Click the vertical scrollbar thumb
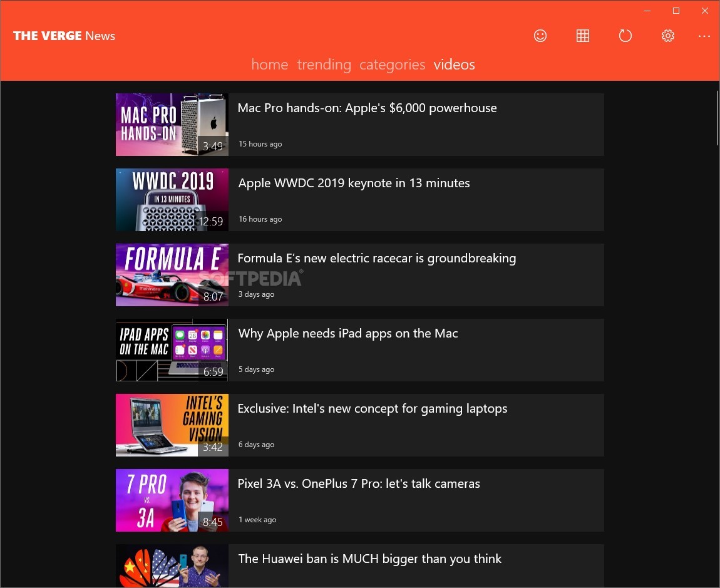Screen dimensions: 720x588 (x=717, y=118)
